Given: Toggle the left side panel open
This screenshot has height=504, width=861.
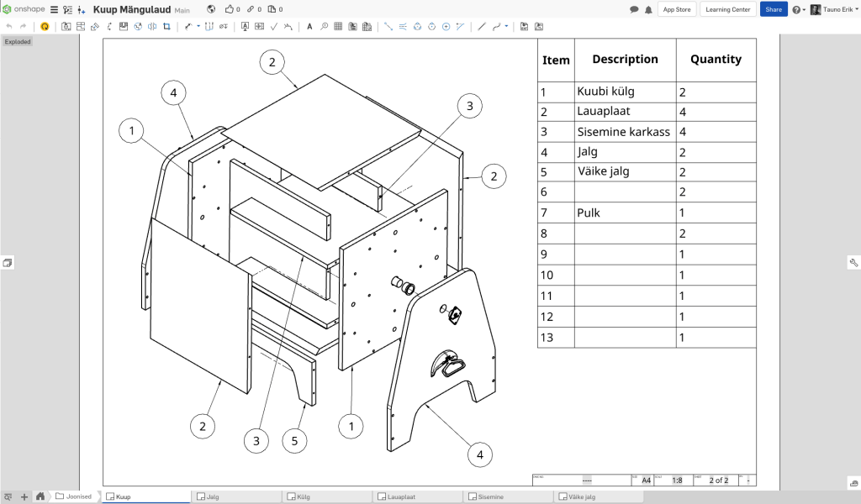Looking at the screenshot, I should click(8, 263).
